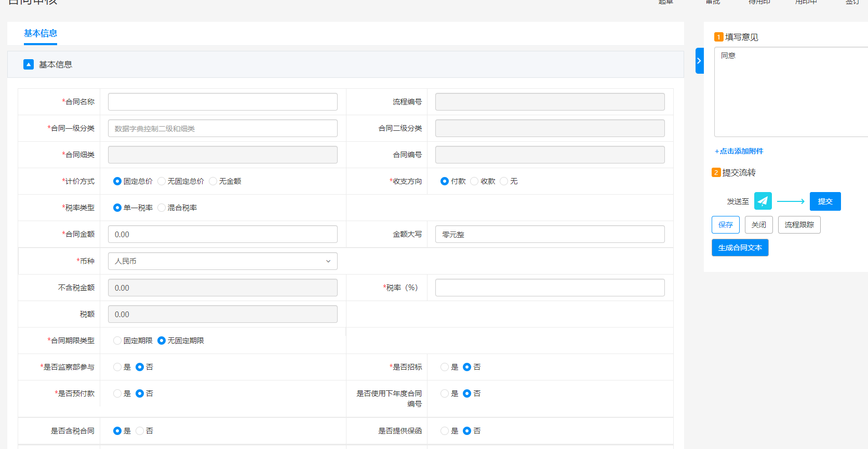The image size is (868, 449).
Task: Set 是否使用下年度合同编号 to 否
Action: click(467, 393)
